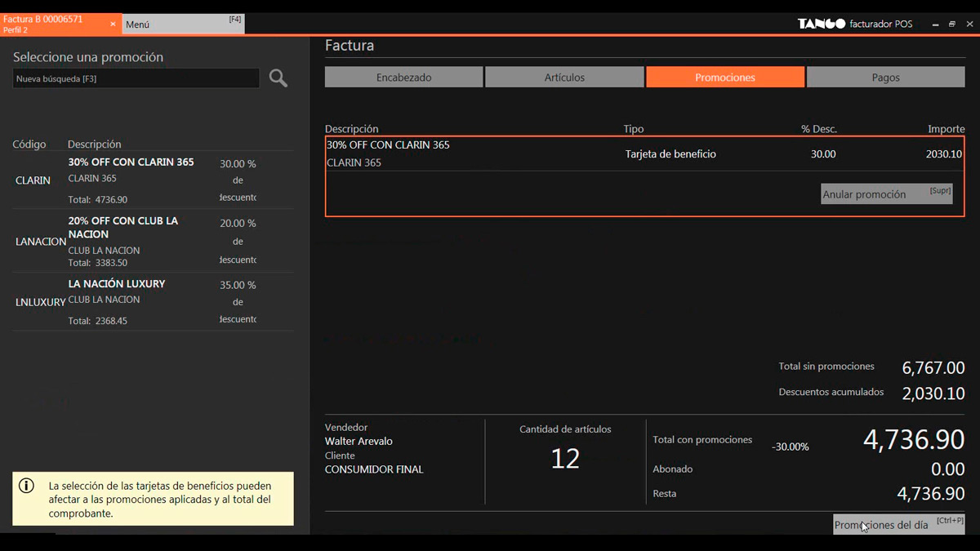Click the Código column header
980x551 pixels.
[x=29, y=144]
